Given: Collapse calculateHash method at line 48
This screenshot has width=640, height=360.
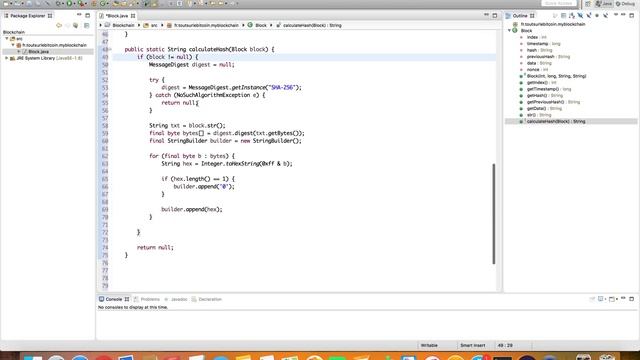Looking at the screenshot, I should [x=110, y=49].
